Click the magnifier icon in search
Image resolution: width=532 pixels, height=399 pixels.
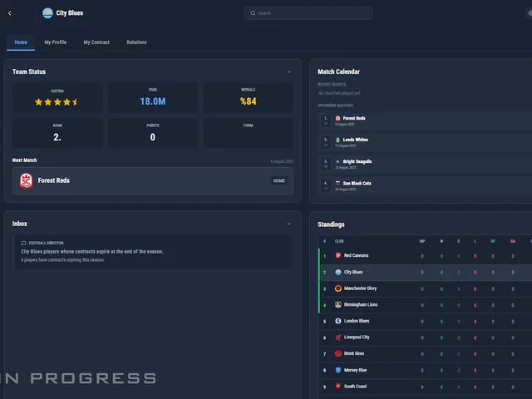pos(253,13)
